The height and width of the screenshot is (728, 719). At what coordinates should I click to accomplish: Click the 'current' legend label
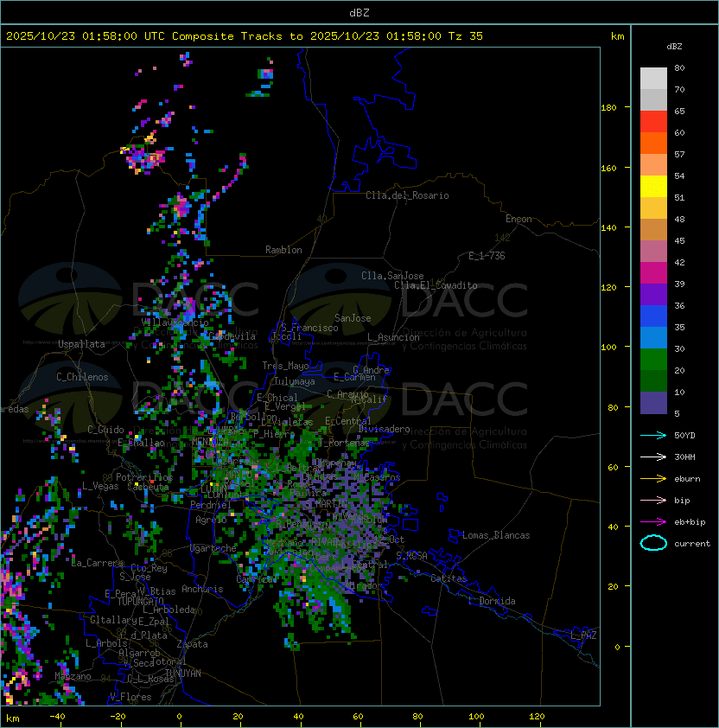pyautogui.click(x=692, y=544)
